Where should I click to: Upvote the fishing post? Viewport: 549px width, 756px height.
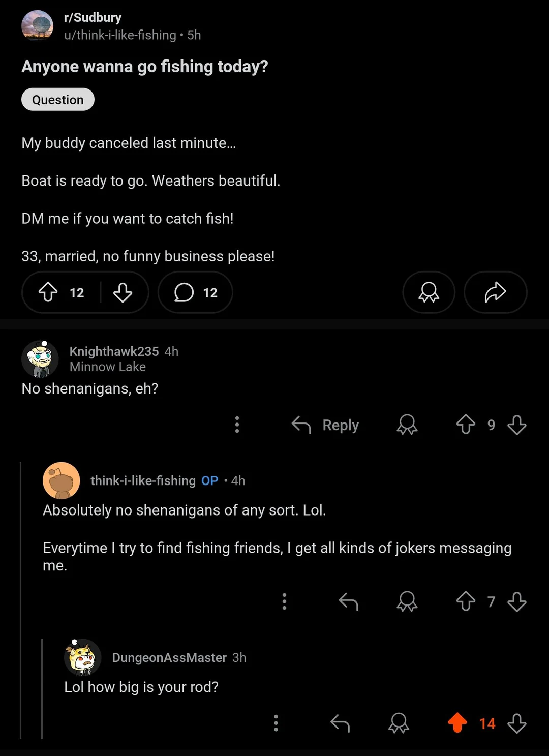(x=48, y=292)
